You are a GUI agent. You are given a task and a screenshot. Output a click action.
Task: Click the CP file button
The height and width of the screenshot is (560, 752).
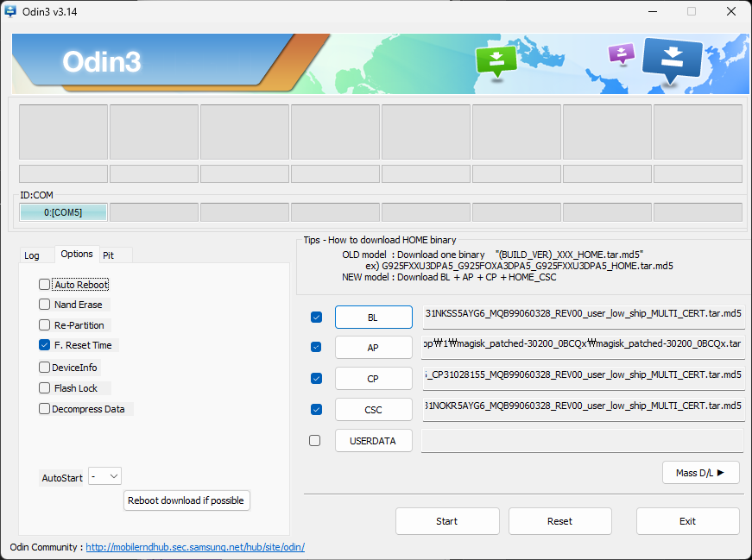pos(373,379)
